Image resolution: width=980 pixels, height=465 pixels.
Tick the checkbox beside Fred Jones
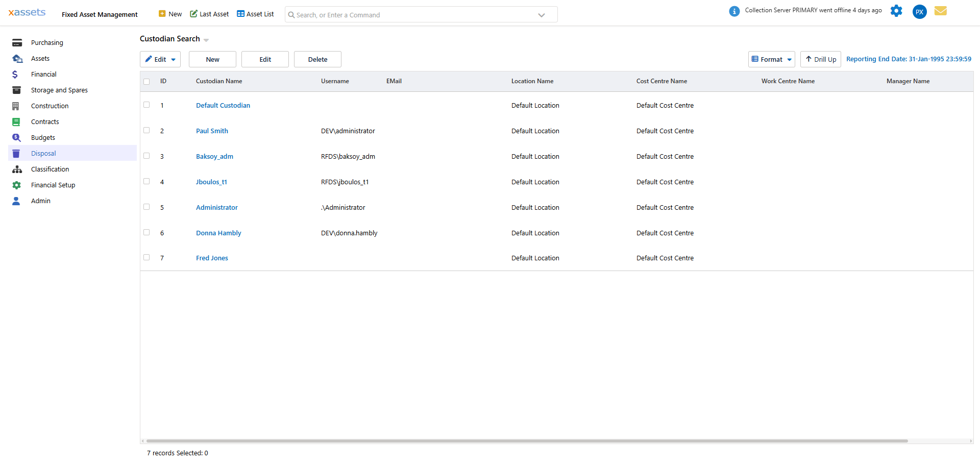(146, 258)
